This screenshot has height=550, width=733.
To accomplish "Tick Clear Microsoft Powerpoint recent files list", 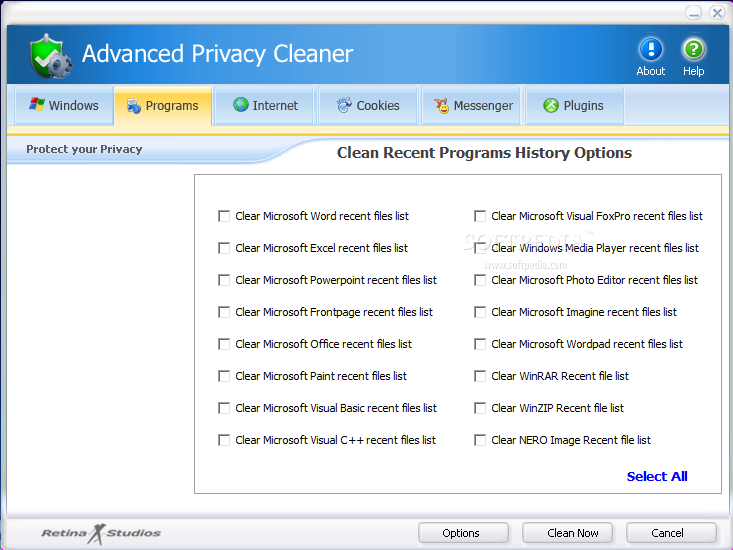I will click(x=224, y=280).
